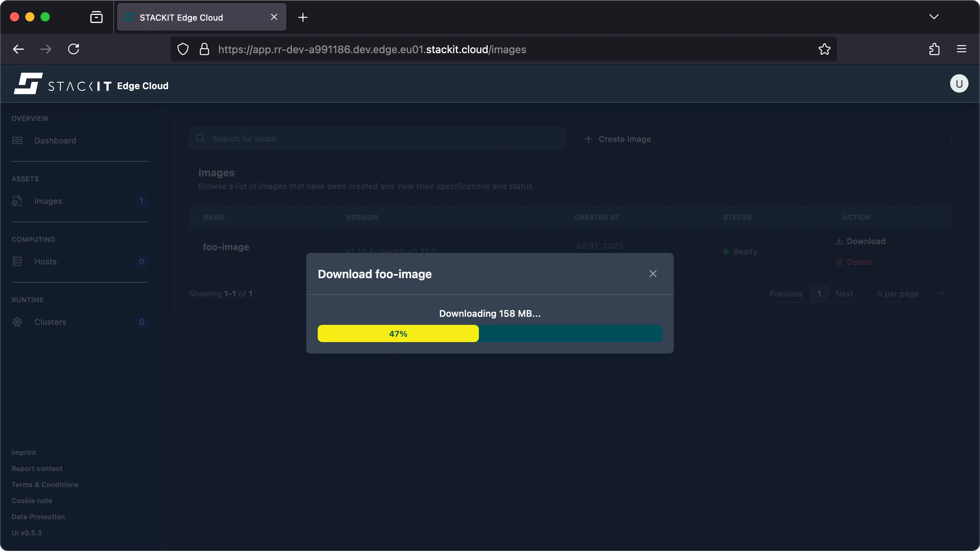Open a new browser tab
The width and height of the screenshot is (980, 551).
point(302,17)
